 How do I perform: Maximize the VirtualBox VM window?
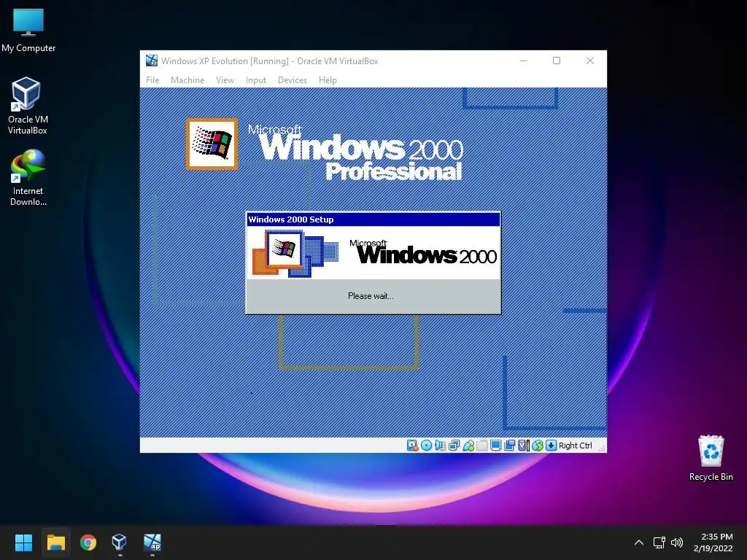557,61
